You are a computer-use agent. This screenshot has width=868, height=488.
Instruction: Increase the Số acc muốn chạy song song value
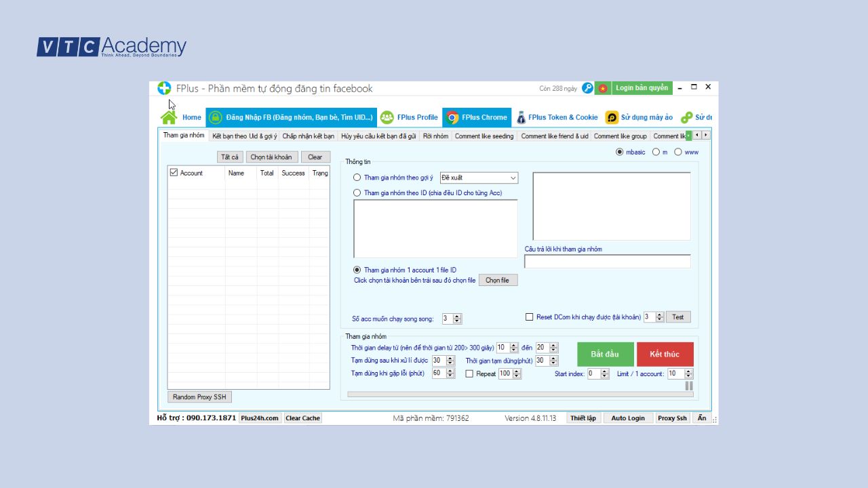pos(457,316)
